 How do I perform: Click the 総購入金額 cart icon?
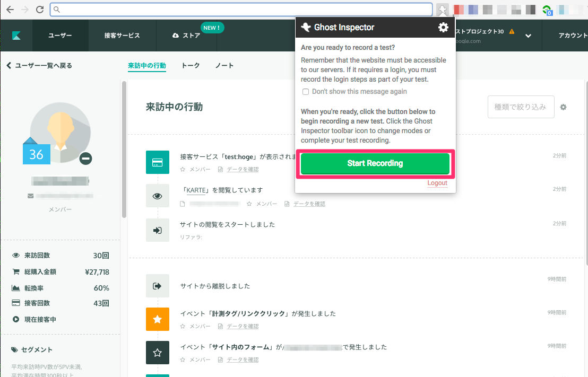[x=16, y=271]
